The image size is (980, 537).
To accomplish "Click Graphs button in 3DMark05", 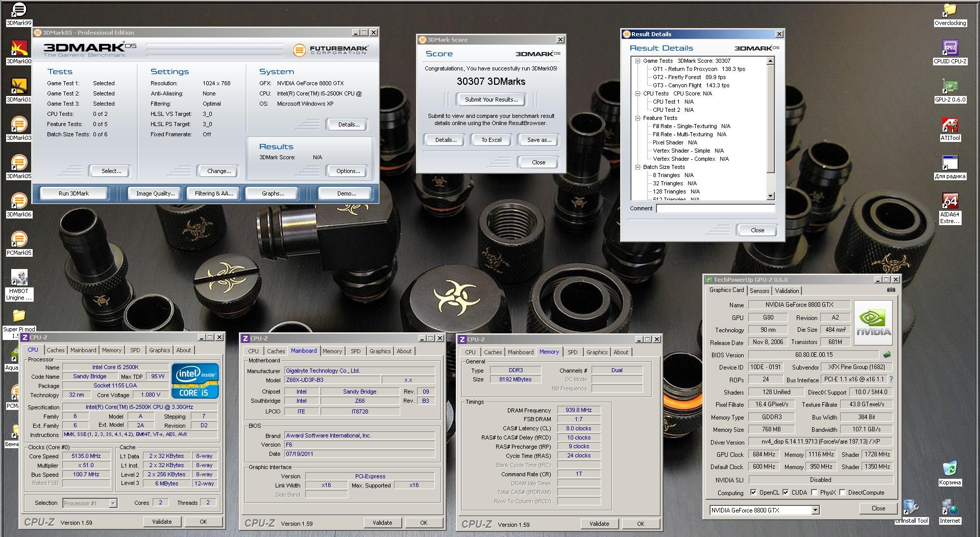I will pyautogui.click(x=273, y=193).
